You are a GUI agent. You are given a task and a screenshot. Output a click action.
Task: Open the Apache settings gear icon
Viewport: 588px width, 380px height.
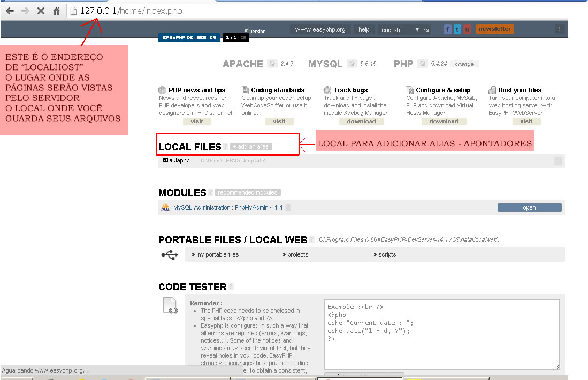pos(272,64)
